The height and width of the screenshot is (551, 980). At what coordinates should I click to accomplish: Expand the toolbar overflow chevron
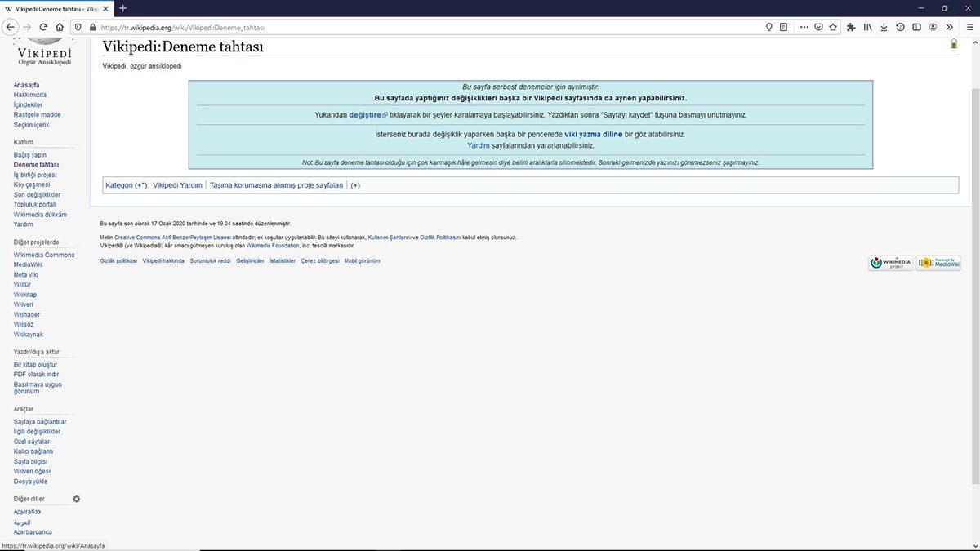click(949, 27)
